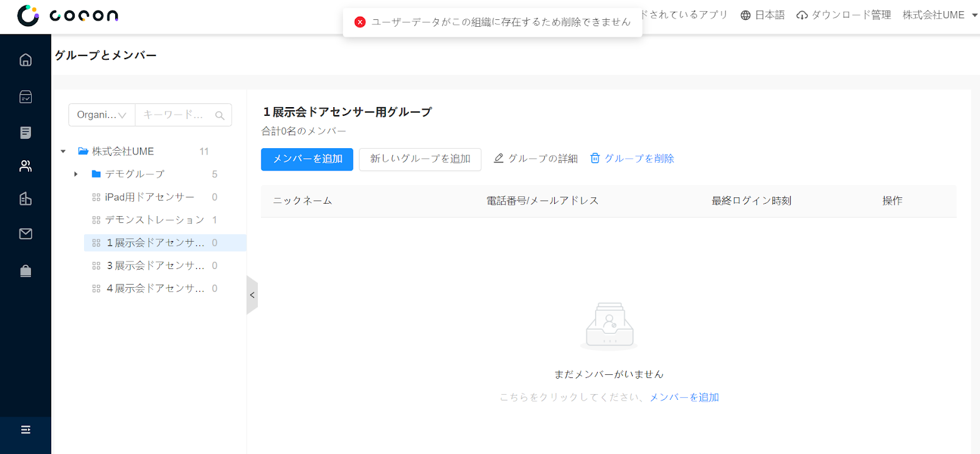Click 電話番号/メールアドレス column header
Image resolution: width=980 pixels, height=454 pixels.
click(x=542, y=201)
